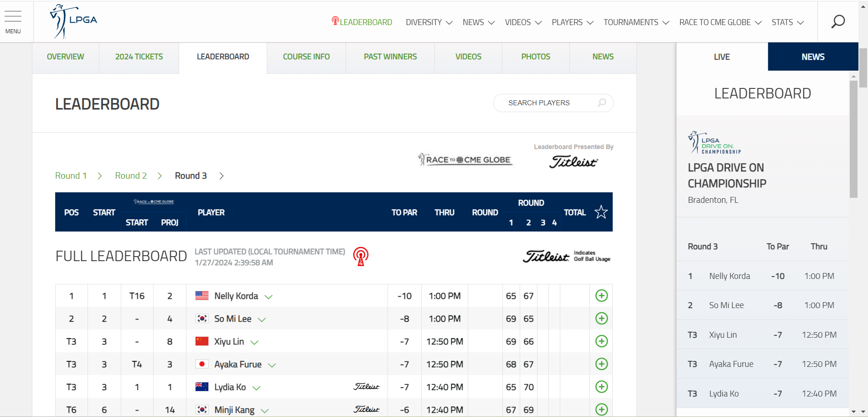Expand Ayaka Furue player details
The width and height of the screenshot is (868, 417).
click(272, 366)
